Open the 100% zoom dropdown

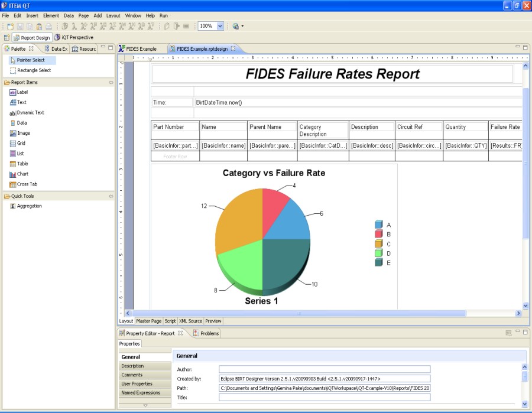[220, 26]
